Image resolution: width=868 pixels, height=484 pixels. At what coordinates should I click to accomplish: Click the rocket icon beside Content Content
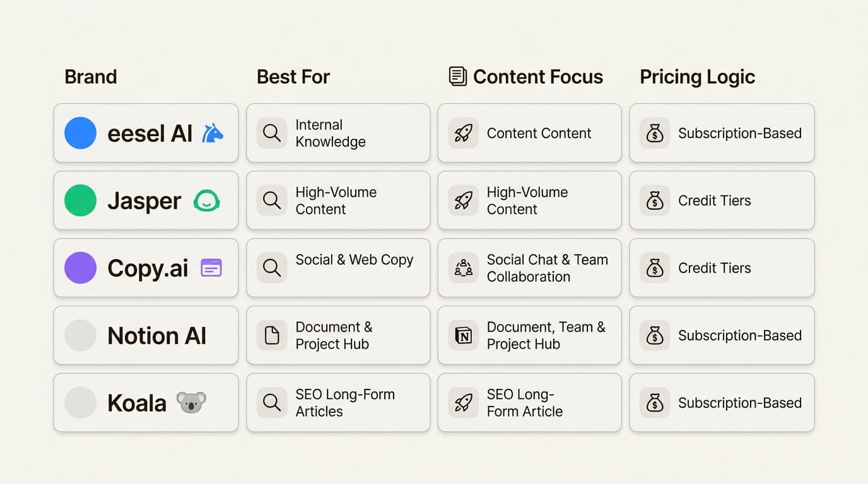coord(464,133)
